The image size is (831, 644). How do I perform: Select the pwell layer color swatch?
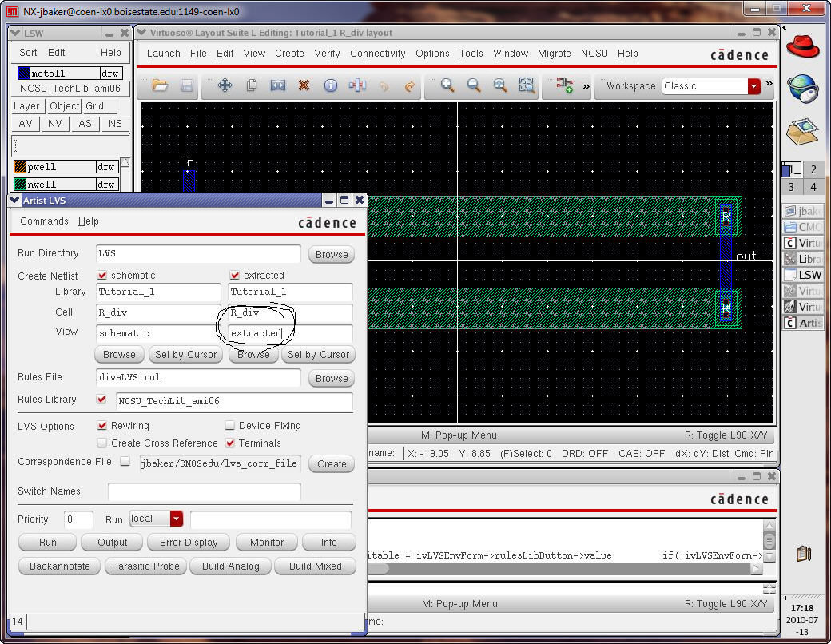21,167
